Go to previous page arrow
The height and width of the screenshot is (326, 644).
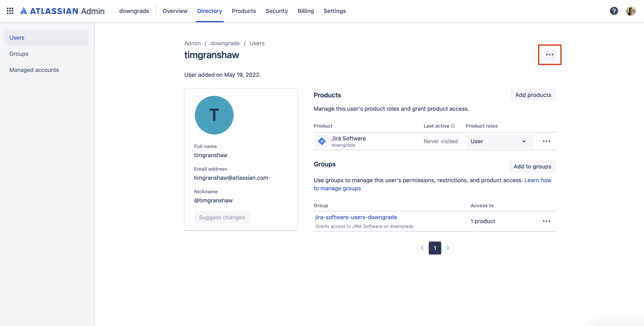(422, 248)
